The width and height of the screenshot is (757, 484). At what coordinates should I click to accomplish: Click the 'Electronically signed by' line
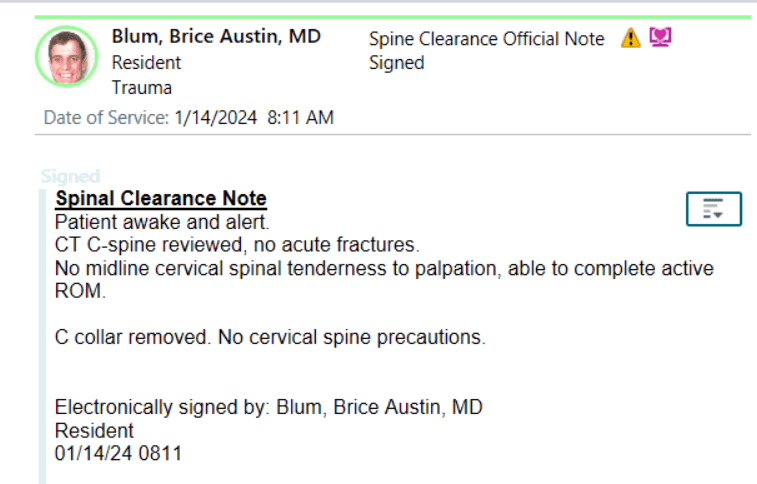click(x=268, y=407)
